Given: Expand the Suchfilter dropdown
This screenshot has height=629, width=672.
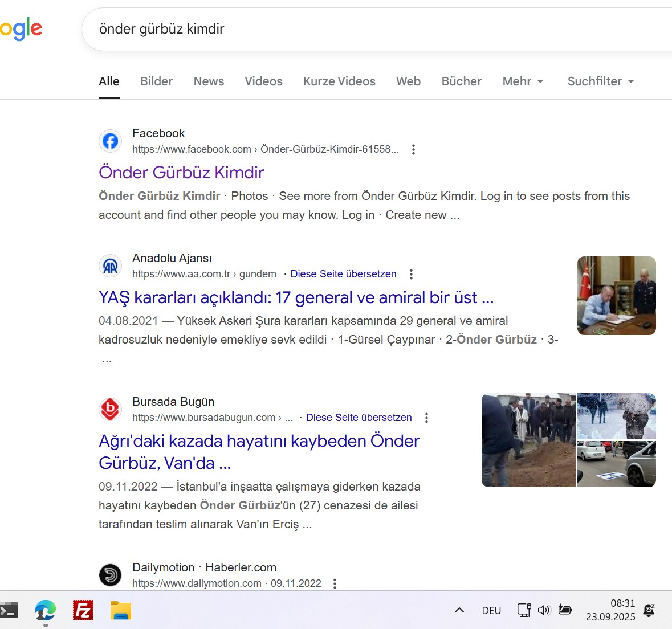Looking at the screenshot, I should pyautogui.click(x=600, y=81).
